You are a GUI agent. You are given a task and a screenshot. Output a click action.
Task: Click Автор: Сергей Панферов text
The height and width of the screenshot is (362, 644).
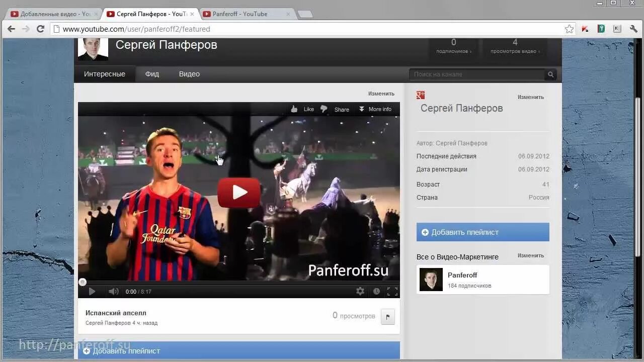point(452,143)
